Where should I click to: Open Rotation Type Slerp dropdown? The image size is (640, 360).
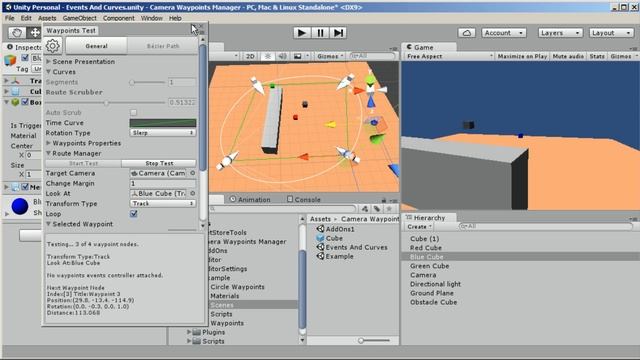pyautogui.click(x=163, y=133)
